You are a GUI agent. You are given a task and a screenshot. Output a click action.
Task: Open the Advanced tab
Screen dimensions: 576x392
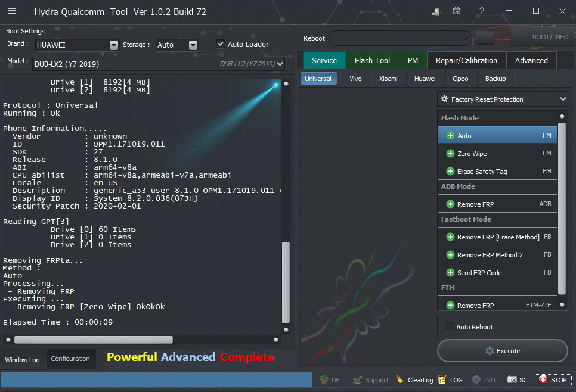531,60
